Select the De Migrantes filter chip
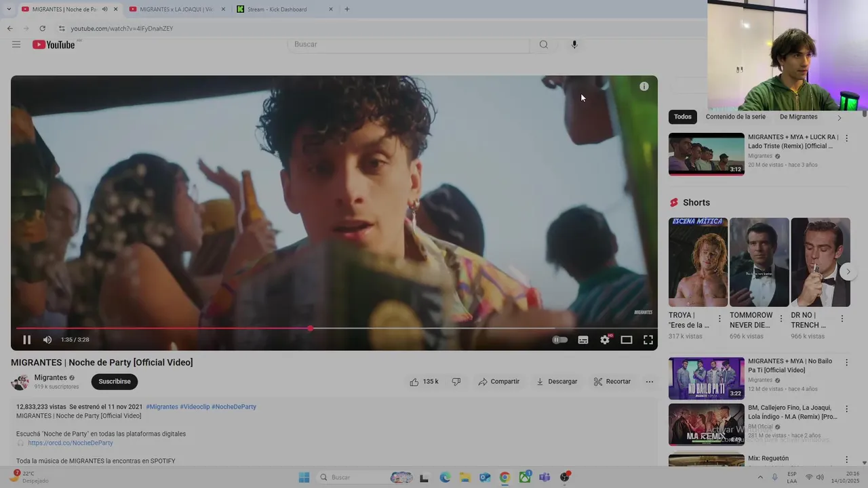Screen dimensions: 868x488 tap(798, 117)
